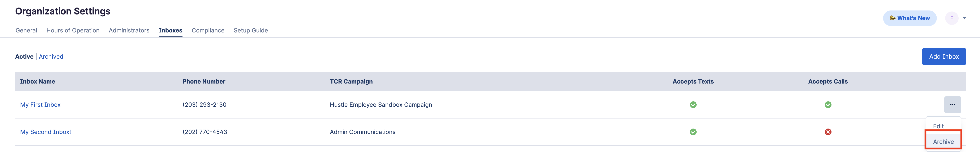
Task: Click My Second Inbox red Accepts Calls X
Action: [828, 132]
